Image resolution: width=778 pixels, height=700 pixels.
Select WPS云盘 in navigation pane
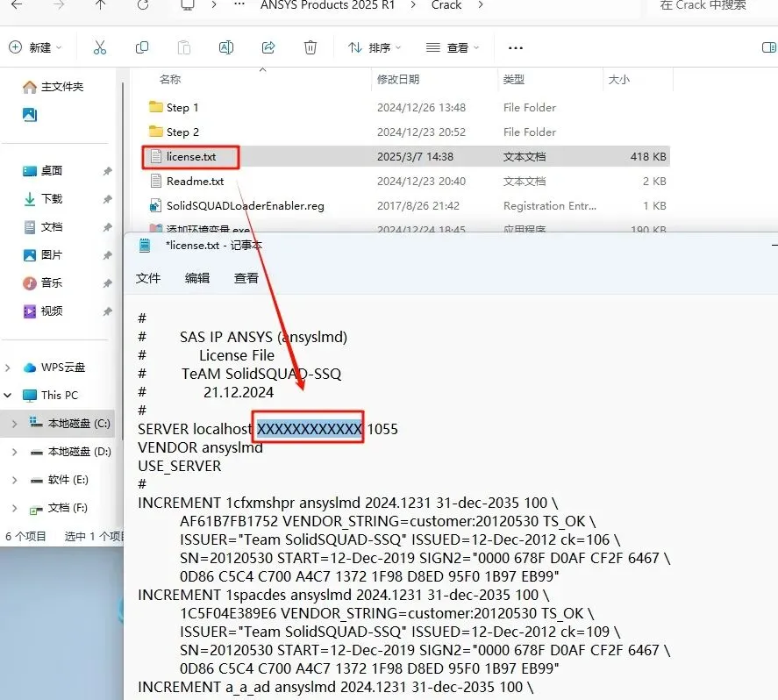pyautogui.click(x=54, y=368)
